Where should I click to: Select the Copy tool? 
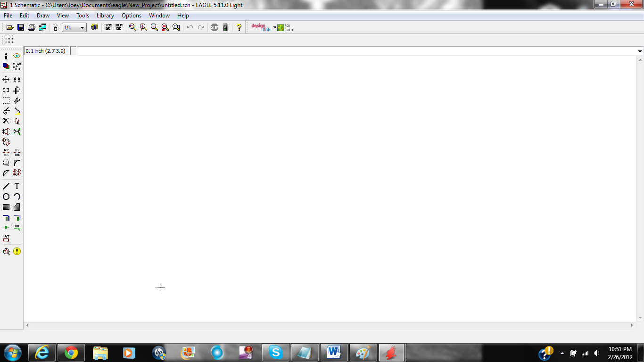(17, 80)
